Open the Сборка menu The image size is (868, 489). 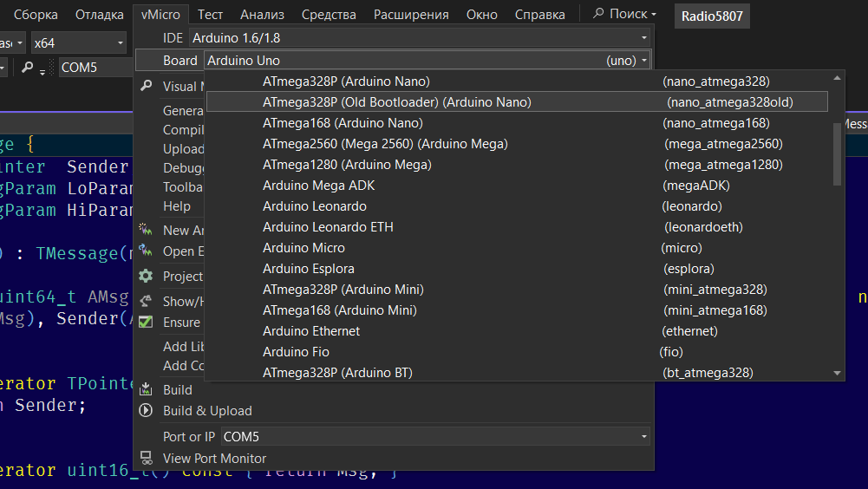click(36, 15)
